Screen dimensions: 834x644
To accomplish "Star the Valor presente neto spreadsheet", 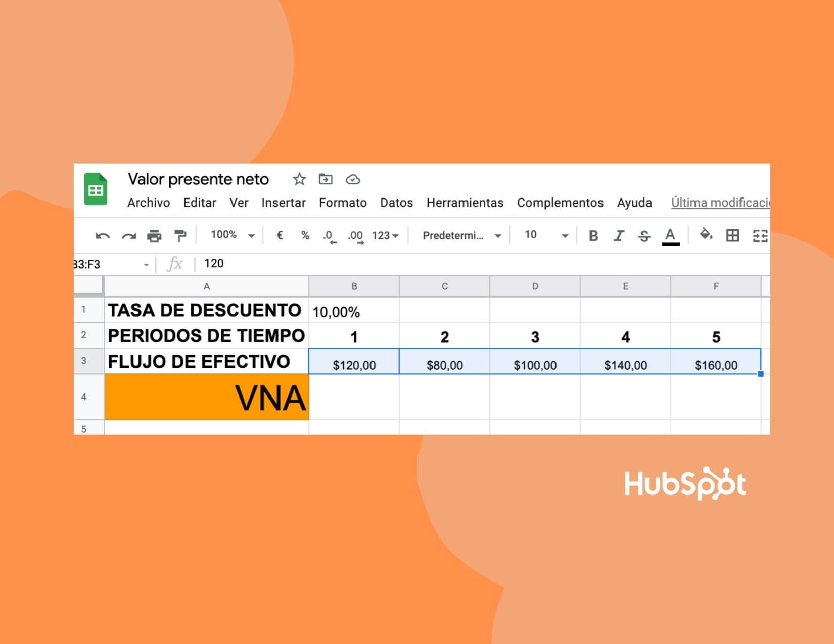I will click(299, 179).
